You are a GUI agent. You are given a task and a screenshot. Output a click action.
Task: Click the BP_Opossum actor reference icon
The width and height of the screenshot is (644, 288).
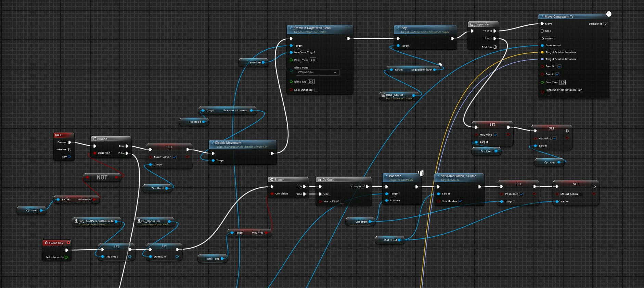tap(139, 221)
